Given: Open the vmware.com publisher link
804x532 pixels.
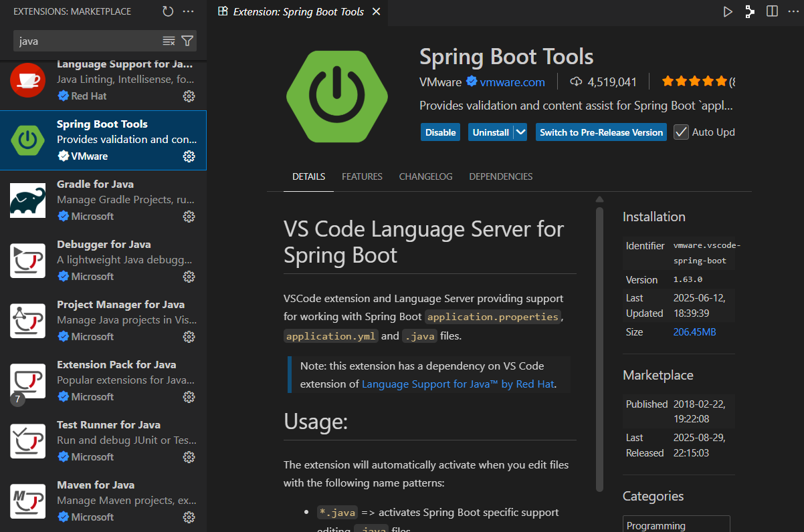Looking at the screenshot, I should [512, 82].
